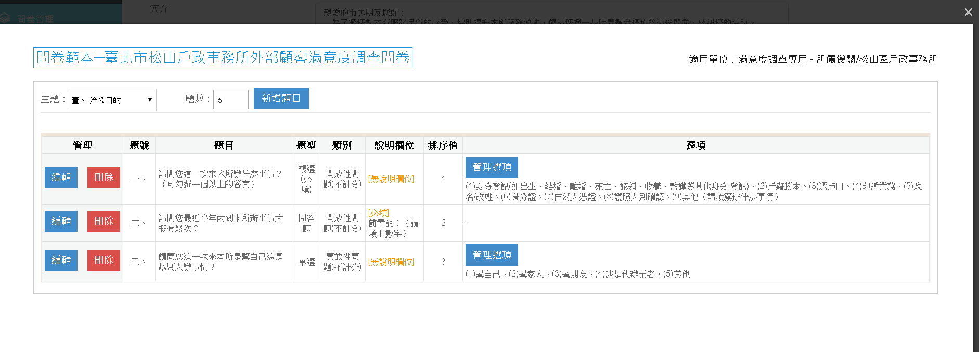
Task: Click question text 請問您這一次來本所是幫自己還是幫別人辦事情
Action: click(x=221, y=262)
